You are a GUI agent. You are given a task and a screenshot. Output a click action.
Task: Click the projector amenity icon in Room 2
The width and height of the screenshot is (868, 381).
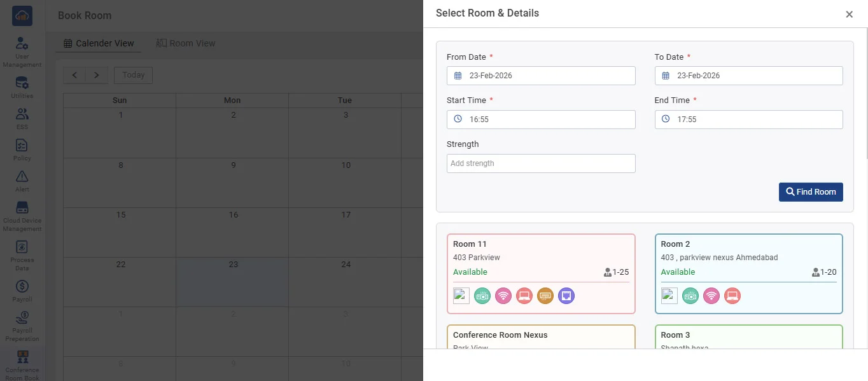pos(690,296)
